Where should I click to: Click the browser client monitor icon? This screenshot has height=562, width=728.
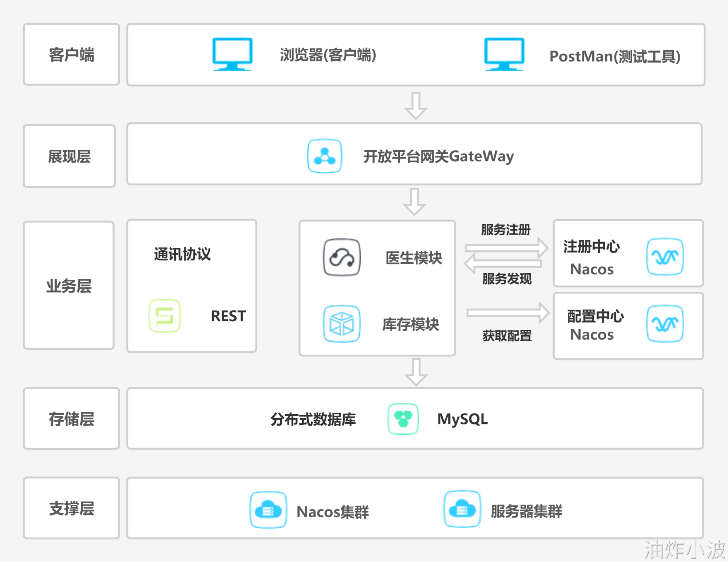click(x=232, y=54)
